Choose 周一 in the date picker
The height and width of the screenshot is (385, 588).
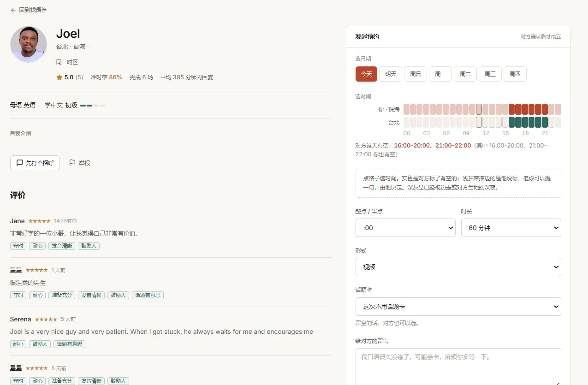click(440, 74)
